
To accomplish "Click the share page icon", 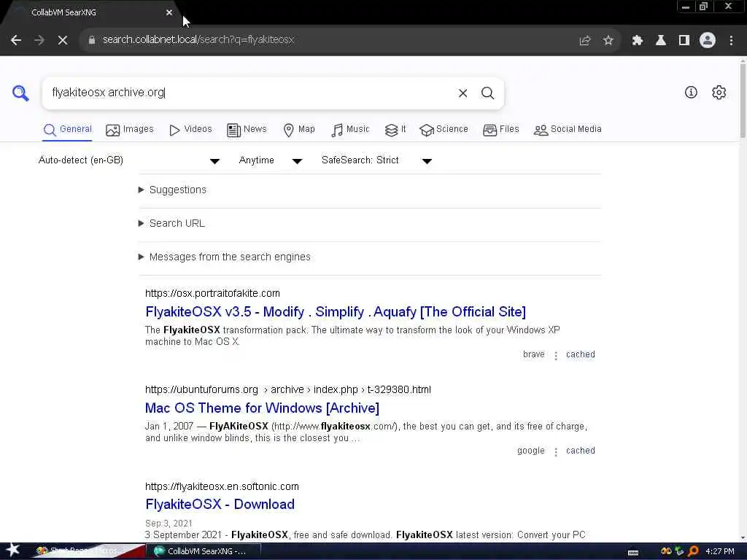I will (x=584, y=41).
